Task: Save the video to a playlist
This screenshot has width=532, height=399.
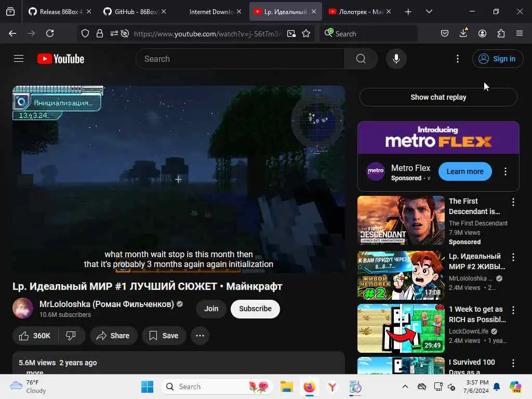Action: click(x=164, y=336)
